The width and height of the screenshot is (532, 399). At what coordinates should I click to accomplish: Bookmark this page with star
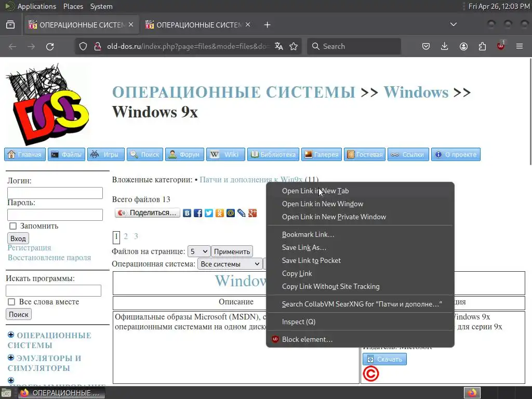click(294, 46)
